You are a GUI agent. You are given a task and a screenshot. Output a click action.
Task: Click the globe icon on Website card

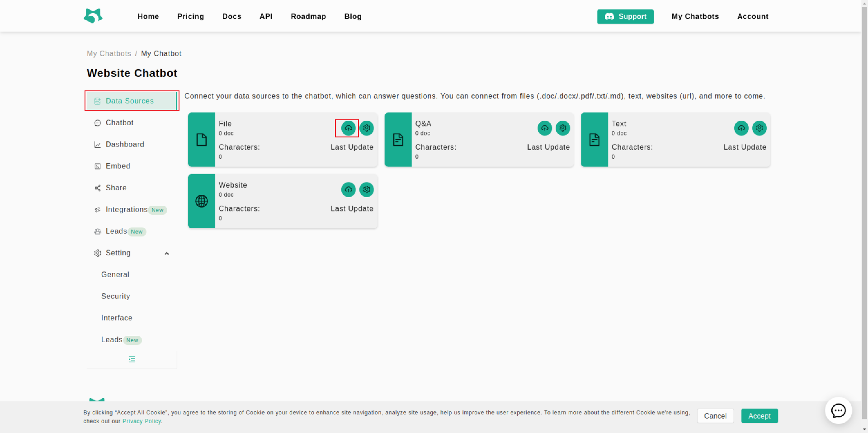[x=202, y=201]
